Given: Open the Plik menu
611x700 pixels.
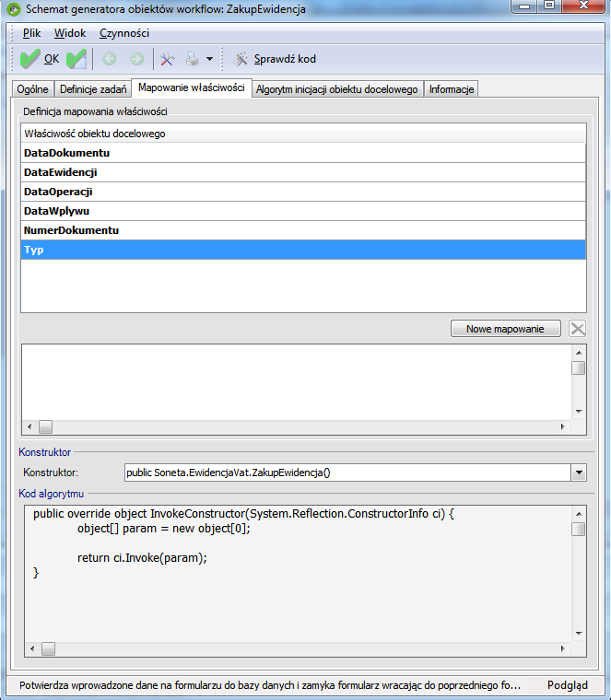Looking at the screenshot, I should click(31, 33).
